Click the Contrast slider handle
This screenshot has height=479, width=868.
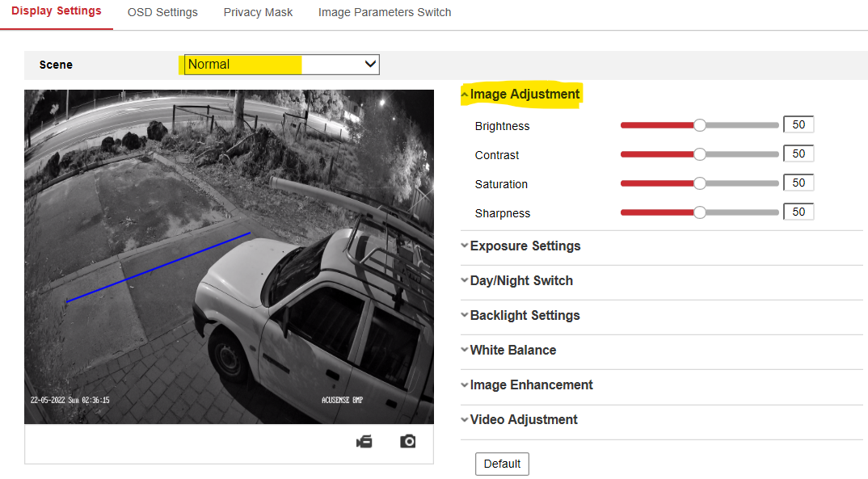tap(700, 154)
